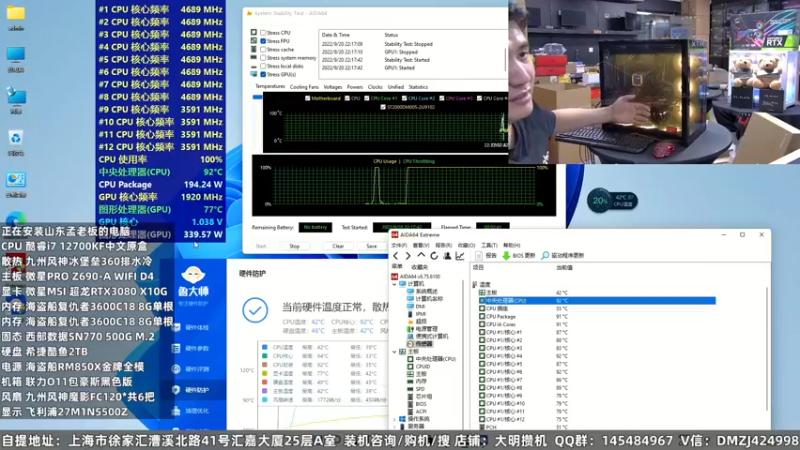The height and width of the screenshot is (450, 800).
Task: Toggle the Motherboard graph checkbox
Action: (308, 98)
